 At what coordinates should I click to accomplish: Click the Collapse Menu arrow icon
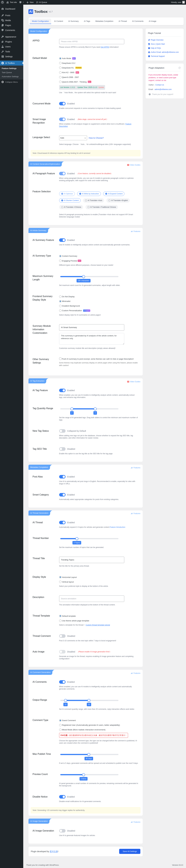pos(3,82)
